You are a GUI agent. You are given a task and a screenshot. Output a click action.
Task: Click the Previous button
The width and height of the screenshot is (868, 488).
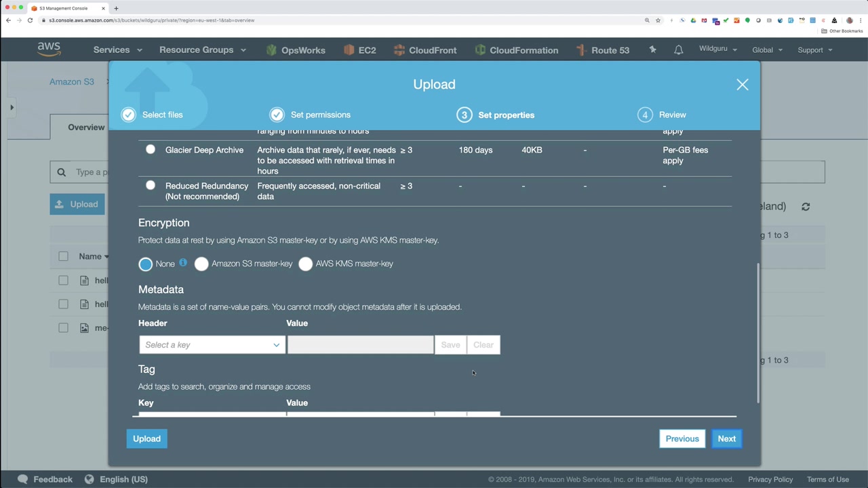(682, 439)
